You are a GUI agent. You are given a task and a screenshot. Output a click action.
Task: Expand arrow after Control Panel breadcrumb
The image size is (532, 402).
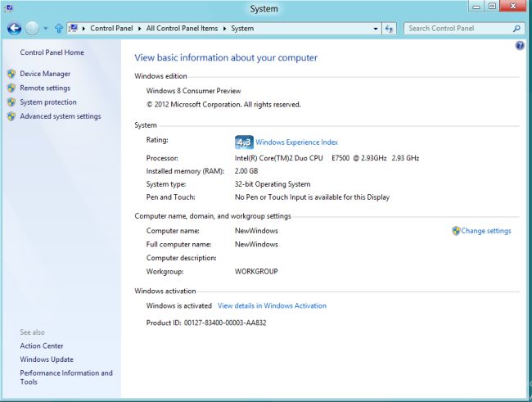[139, 29]
